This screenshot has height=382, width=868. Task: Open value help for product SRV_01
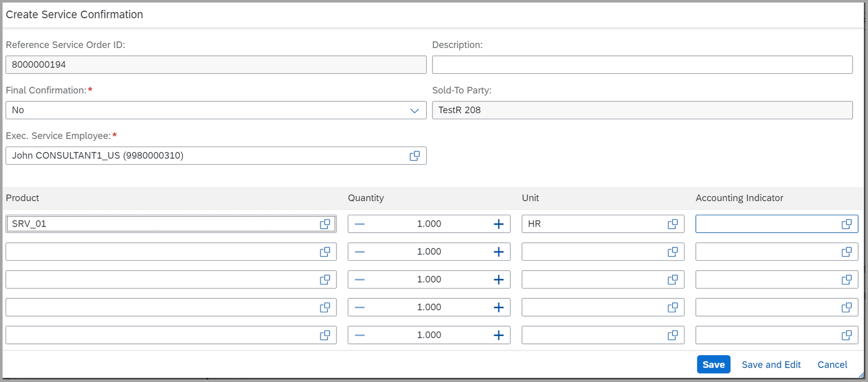click(x=325, y=224)
